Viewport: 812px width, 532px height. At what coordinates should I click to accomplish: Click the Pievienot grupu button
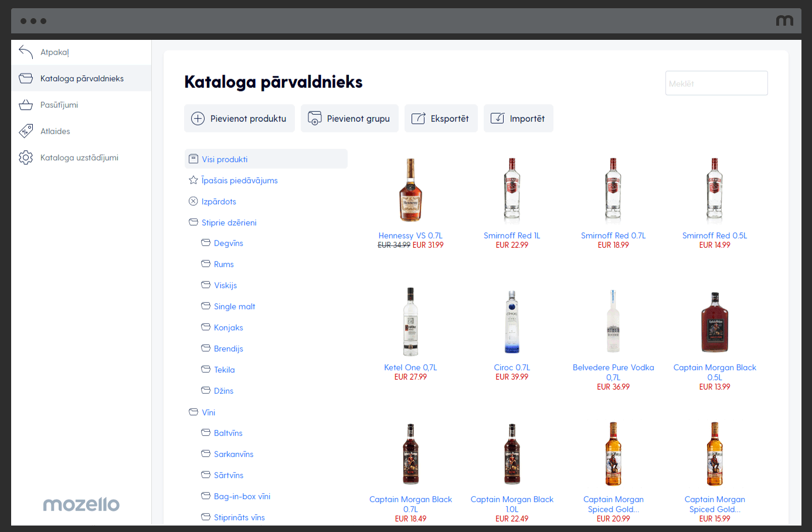[x=349, y=118]
